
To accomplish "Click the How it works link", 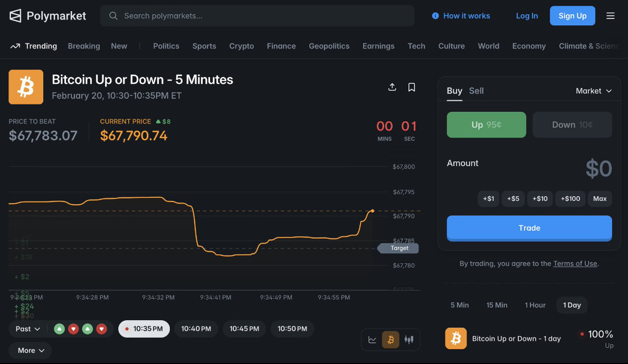I will [466, 16].
